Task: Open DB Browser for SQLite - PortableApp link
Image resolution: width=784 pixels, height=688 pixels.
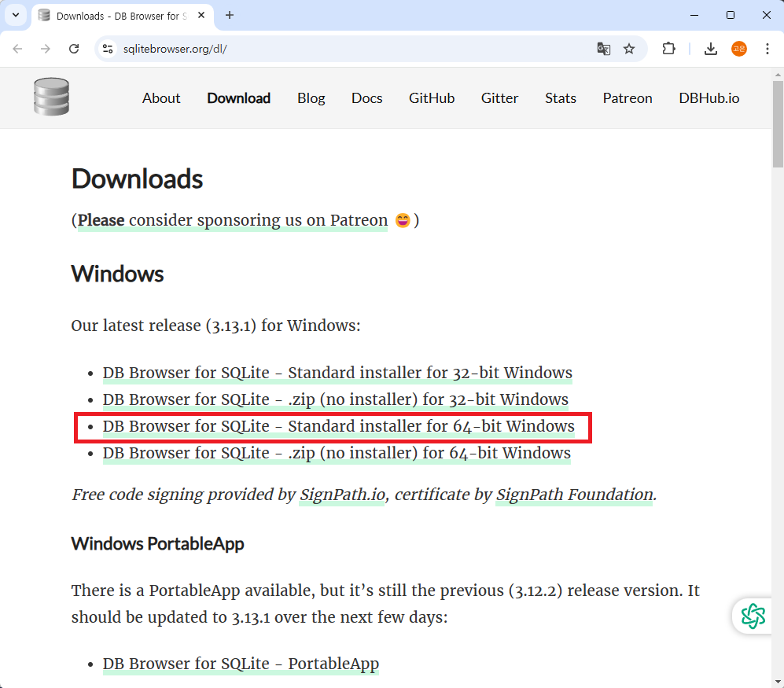Action: [x=241, y=664]
